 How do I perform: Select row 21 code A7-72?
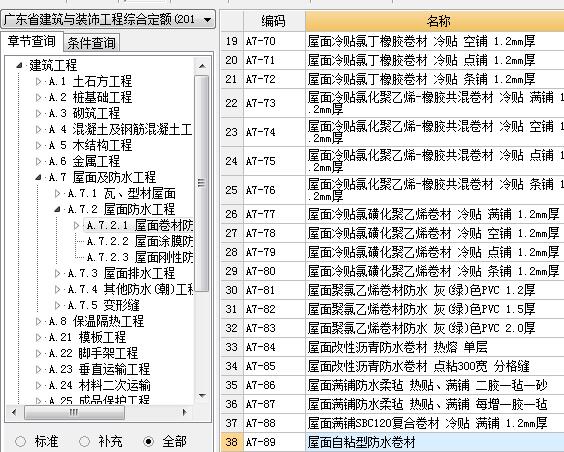(x=274, y=79)
